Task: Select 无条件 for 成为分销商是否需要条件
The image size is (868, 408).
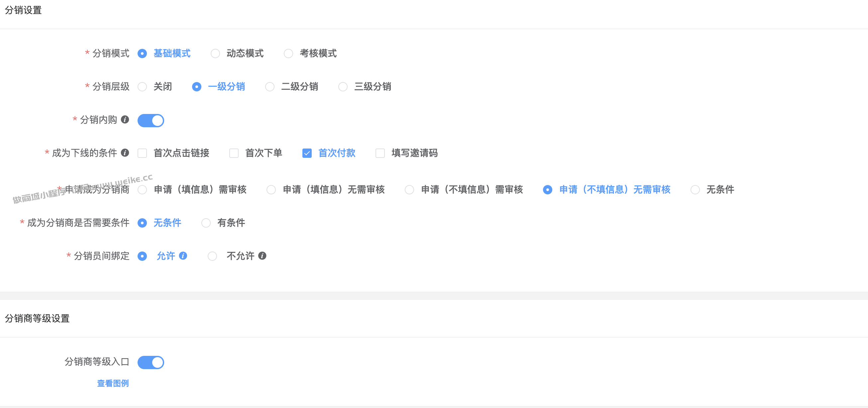Action: [x=142, y=223]
